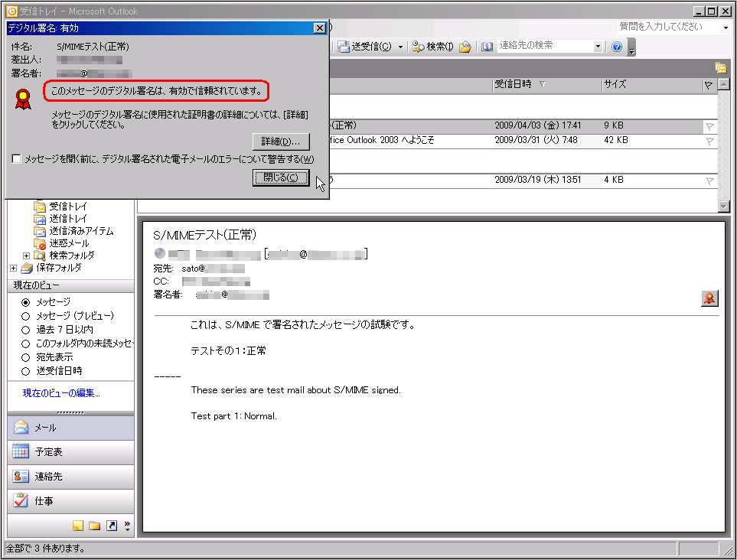Viewport: 737px width, 560px height.
Task: Close the デジタル署名 dialog with X
Action: click(x=320, y=28)
